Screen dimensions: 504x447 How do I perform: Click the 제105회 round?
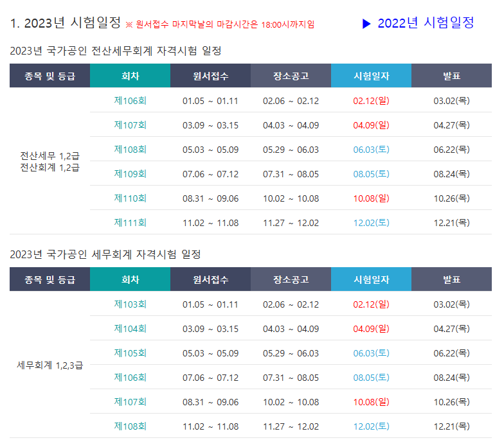130,353
